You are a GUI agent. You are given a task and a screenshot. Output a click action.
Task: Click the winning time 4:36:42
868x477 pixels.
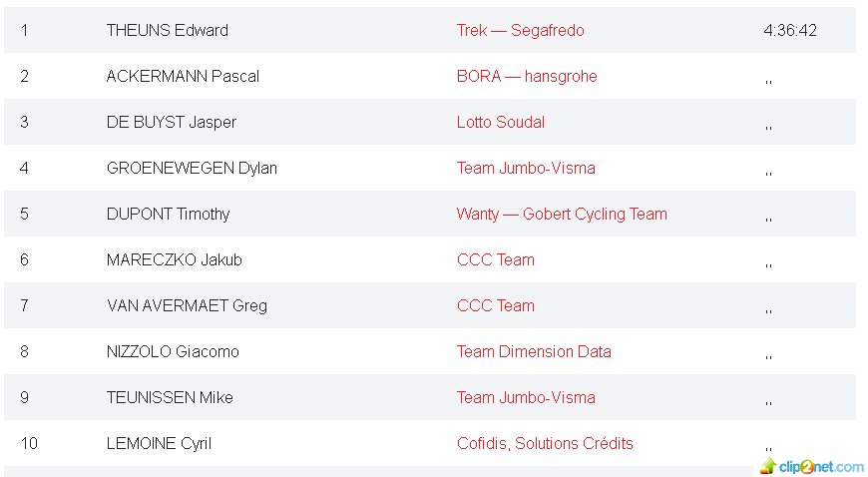(x=790, y=31)
